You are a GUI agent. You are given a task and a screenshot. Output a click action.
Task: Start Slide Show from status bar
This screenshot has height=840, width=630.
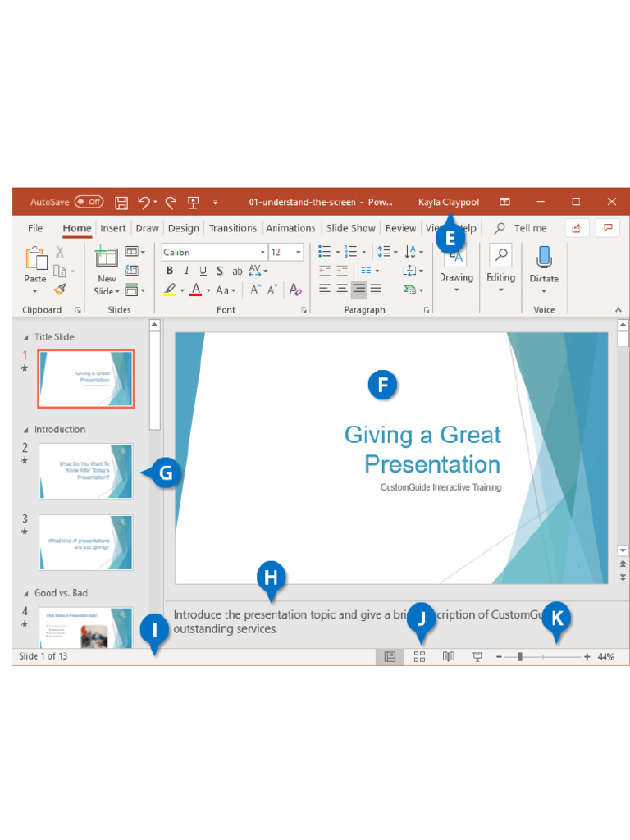click(477, 657)
